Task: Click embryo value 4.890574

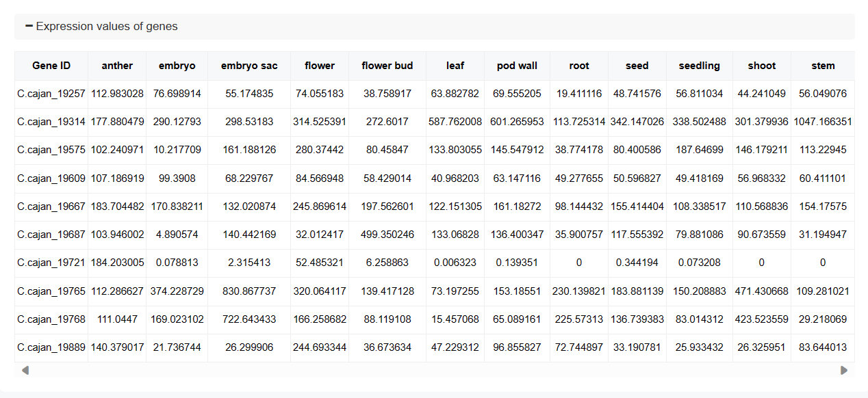Action: click(177, 235)
